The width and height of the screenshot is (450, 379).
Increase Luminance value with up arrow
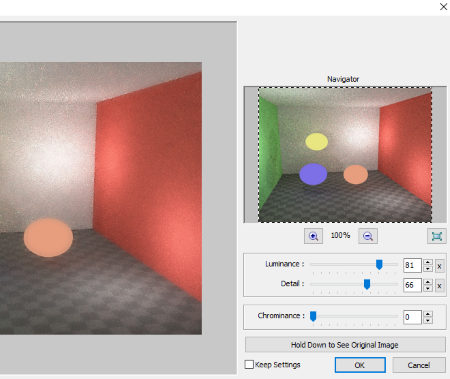coord(428,262)
